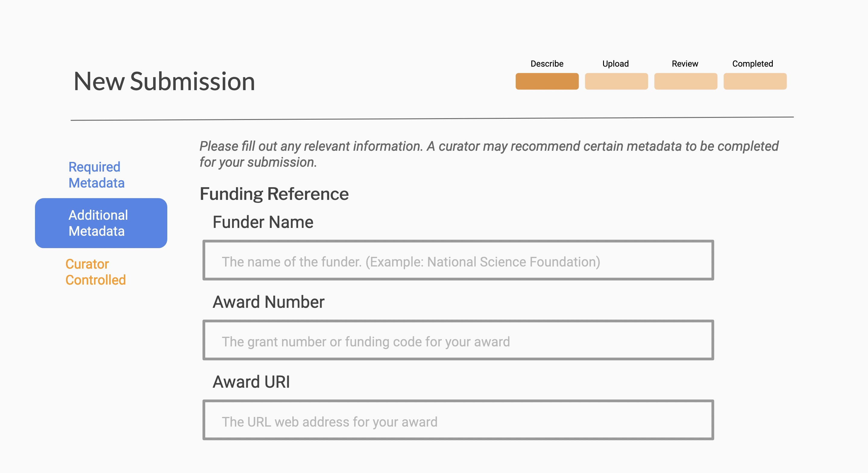Click the Award URI field label
This screenshot has width=868, height=473.
tap(251, 382)
